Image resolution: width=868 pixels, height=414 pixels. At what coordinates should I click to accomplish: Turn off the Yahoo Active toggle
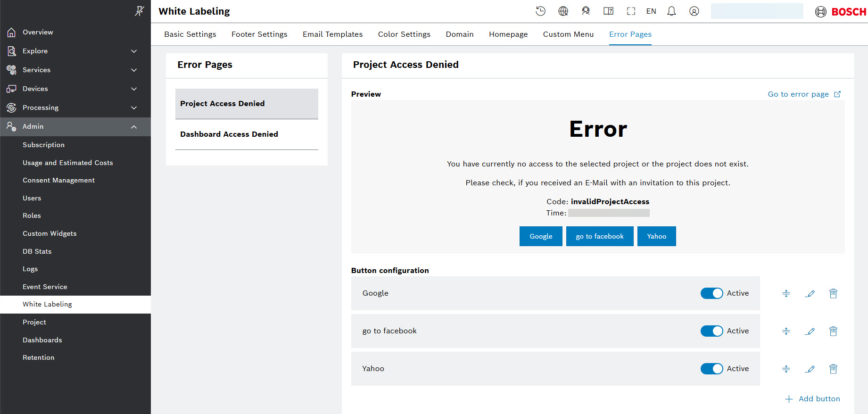(711, 369)
